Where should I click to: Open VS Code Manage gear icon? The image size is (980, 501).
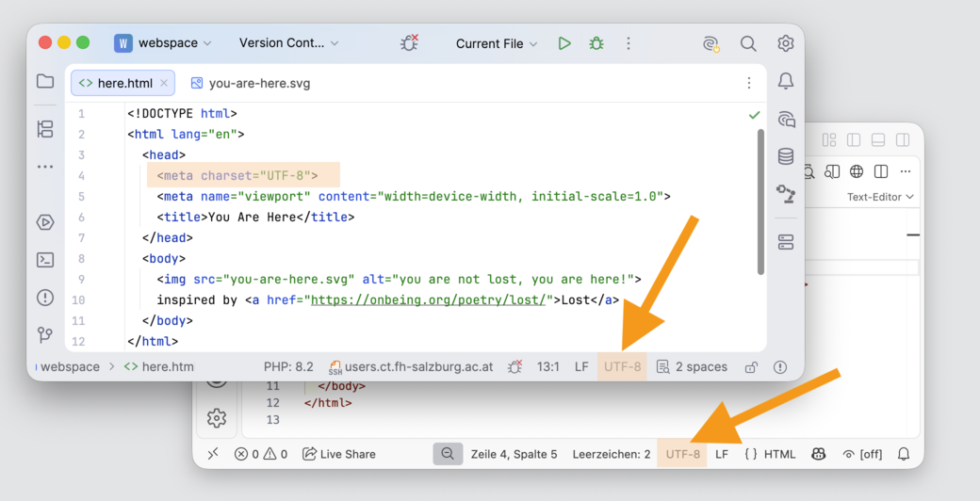217,418
